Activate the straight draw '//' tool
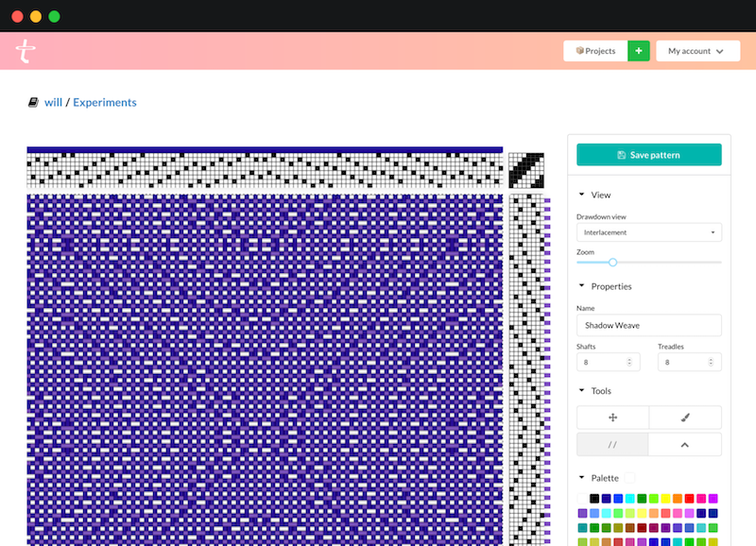The image size is (756, 546). (x=612, y=444)
